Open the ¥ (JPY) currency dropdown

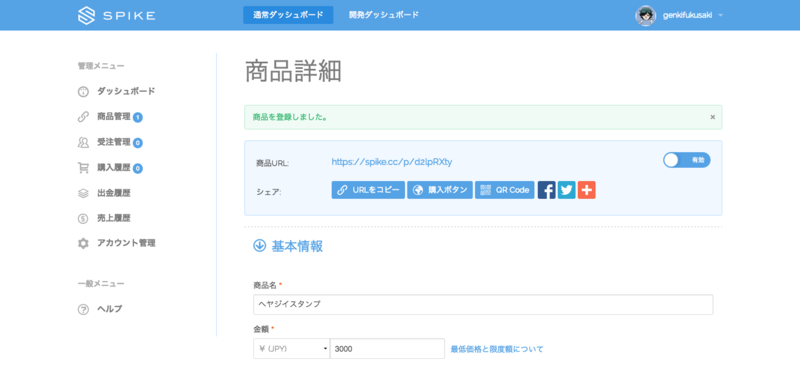(291, 349)
